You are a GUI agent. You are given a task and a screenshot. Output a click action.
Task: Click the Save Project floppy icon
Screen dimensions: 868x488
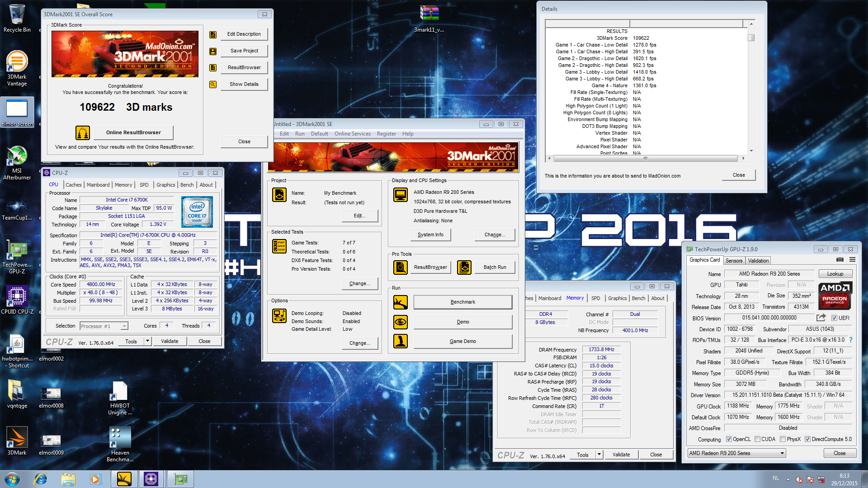pyautogui.click(x=213, y=51)
